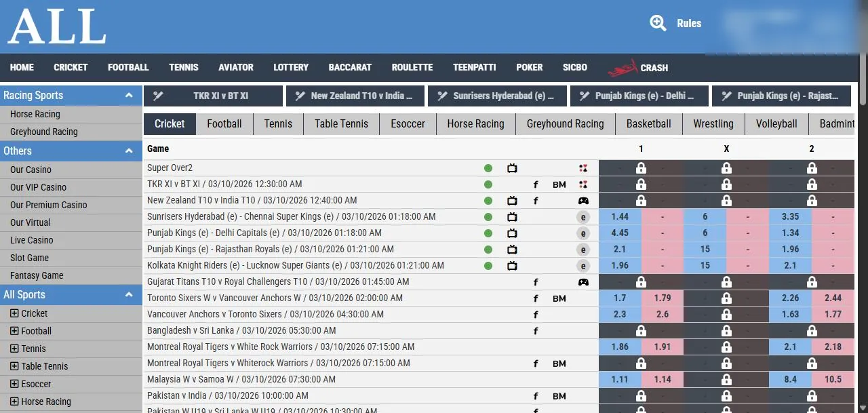Open the Live Casino sidebar link
The image size is (868, 413).
32,240
